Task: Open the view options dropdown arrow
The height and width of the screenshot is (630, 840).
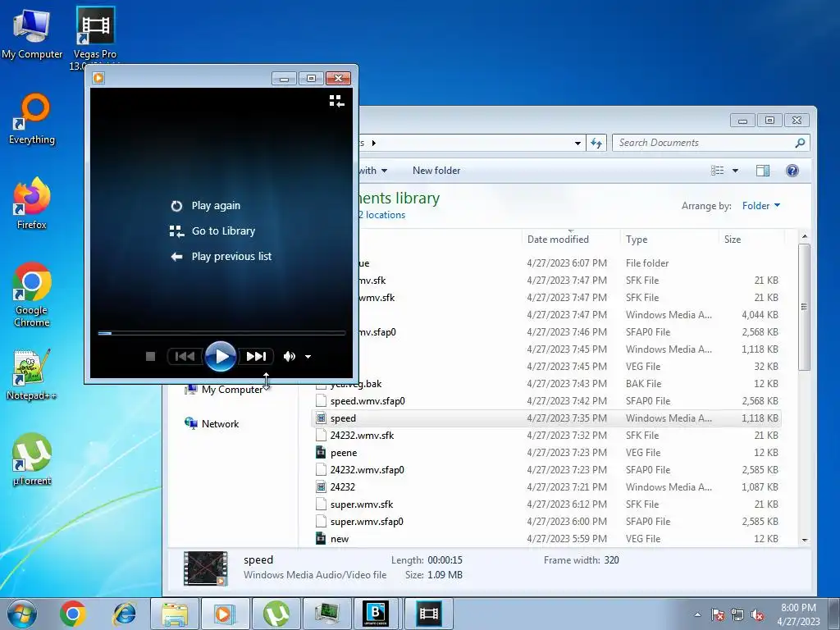Action: pyautogui.click(x=735, y=171)
